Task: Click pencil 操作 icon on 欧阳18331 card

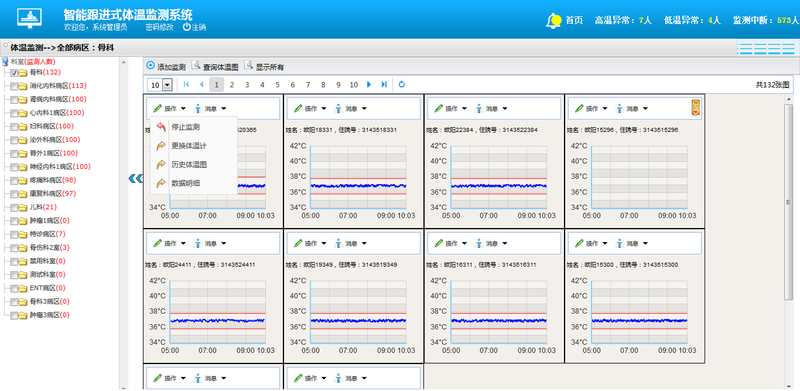Action: pyautogui.click(x=298, y=108)
